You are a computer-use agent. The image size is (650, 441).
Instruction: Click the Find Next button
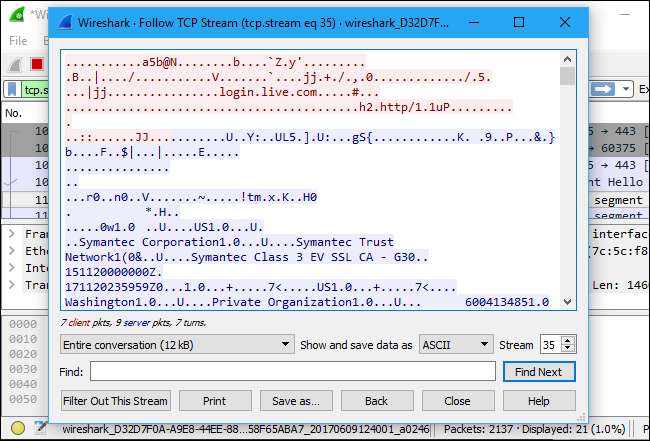539,372
